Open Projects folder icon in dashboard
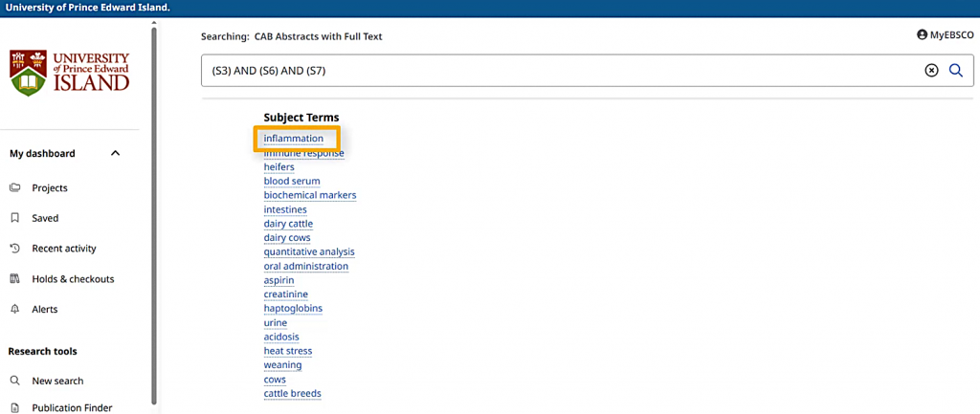The image size is (980, 414). [x=14, y=188]
